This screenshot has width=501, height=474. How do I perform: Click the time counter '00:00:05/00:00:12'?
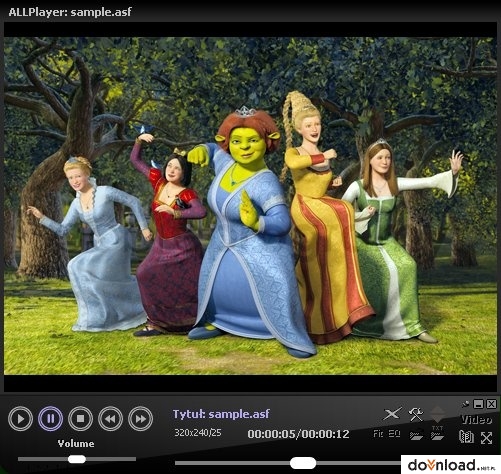pos(298,434)
